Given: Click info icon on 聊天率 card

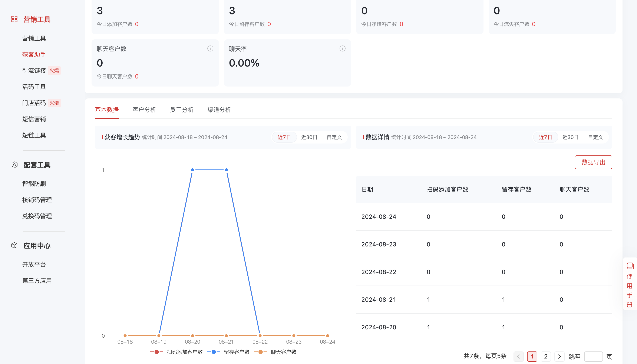Looking at the screenshot, I should (342, 48).
